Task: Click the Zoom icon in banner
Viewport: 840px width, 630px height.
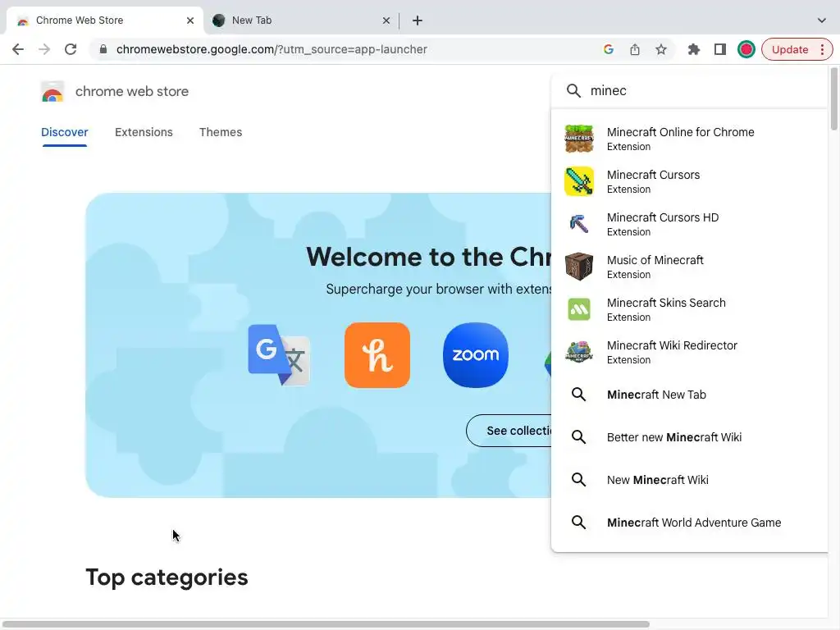Action: (476, 355)
